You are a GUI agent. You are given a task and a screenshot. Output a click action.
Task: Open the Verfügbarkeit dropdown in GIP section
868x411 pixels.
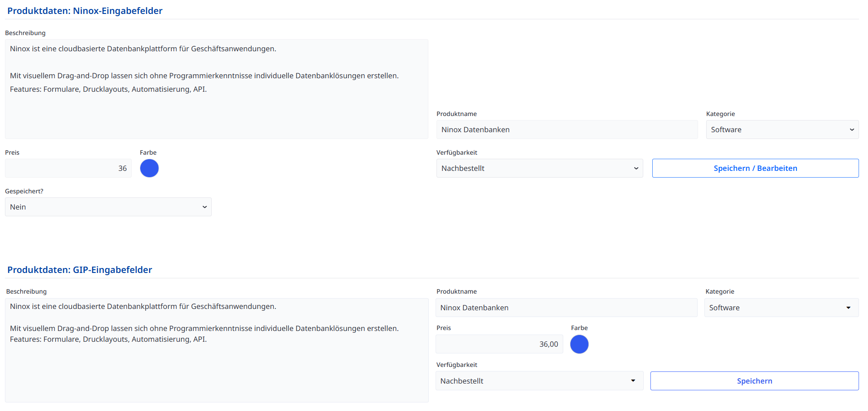tap(539, 381)
